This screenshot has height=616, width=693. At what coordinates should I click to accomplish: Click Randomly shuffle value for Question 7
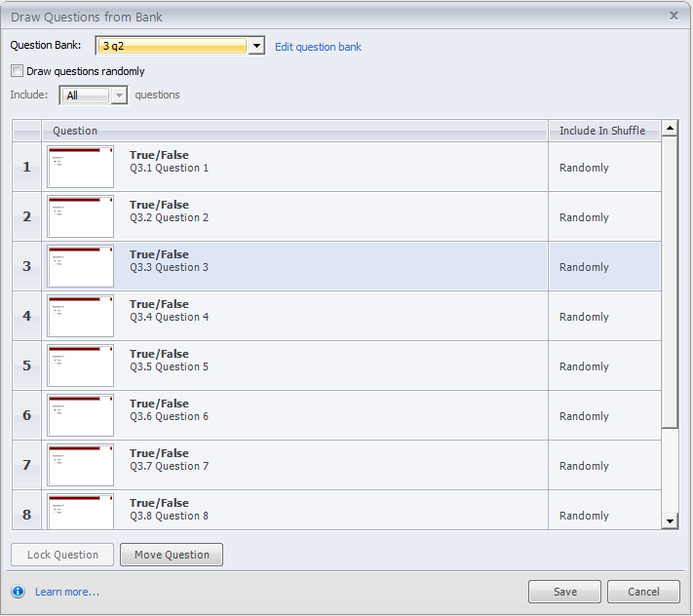[584, 466]
